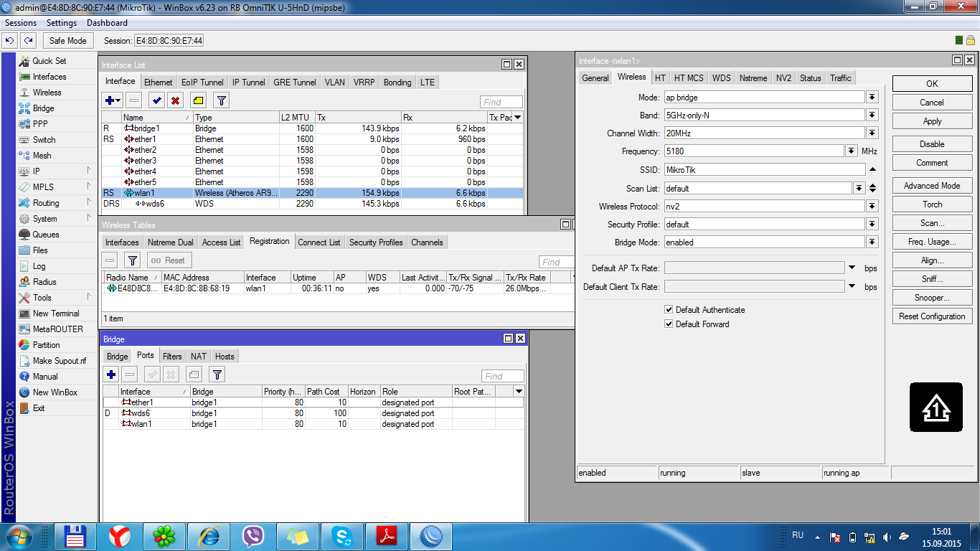980x551 pixels.
Task: Click the Freq. Usage... button
Action: [x=932, y=242]
